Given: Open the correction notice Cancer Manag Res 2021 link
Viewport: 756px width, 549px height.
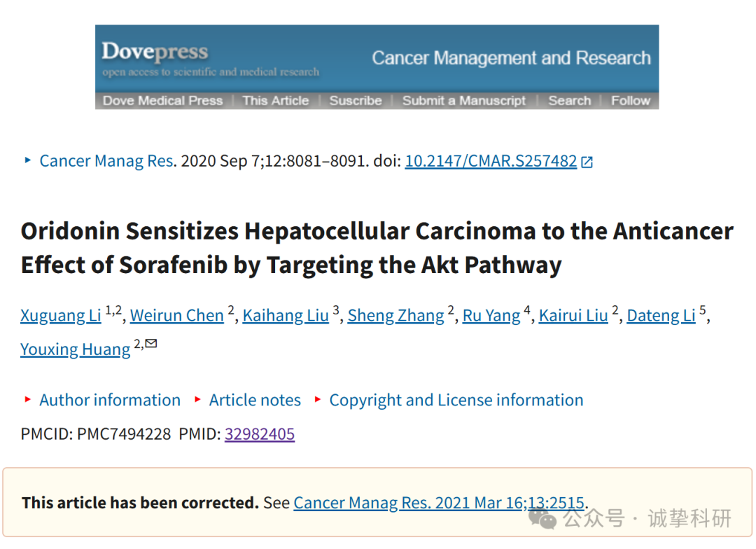Looking at the screenshot, I should click(x=439, y=503).
